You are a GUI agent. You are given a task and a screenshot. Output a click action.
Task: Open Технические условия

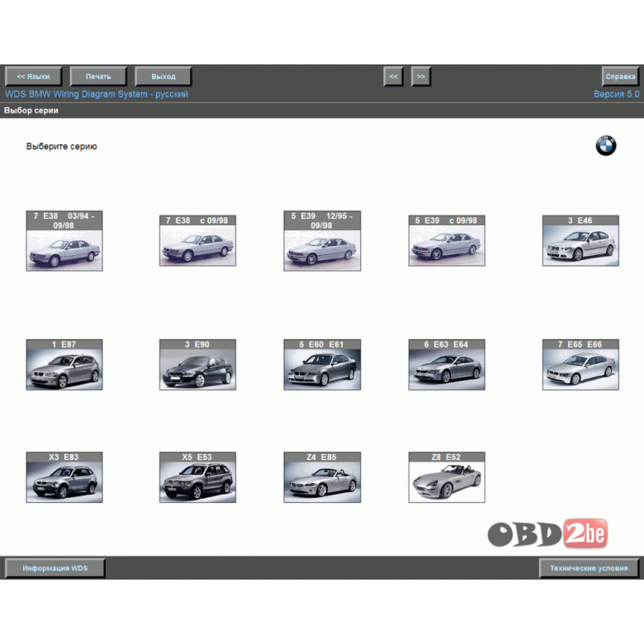point(589,568)
